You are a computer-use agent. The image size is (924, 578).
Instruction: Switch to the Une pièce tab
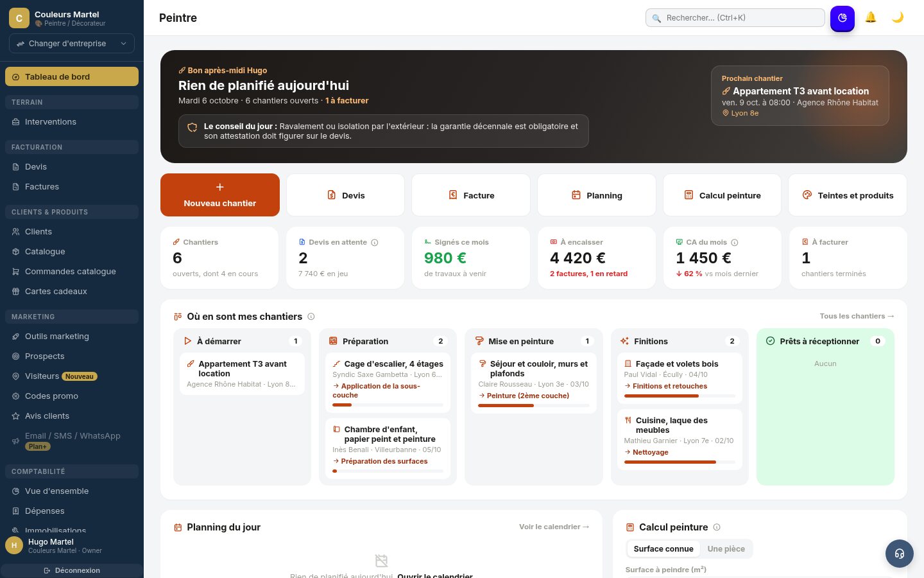point(726,549)
